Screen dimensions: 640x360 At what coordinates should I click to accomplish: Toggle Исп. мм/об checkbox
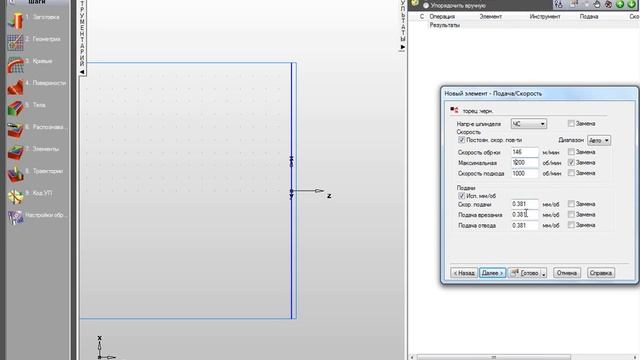pos(462,196)
